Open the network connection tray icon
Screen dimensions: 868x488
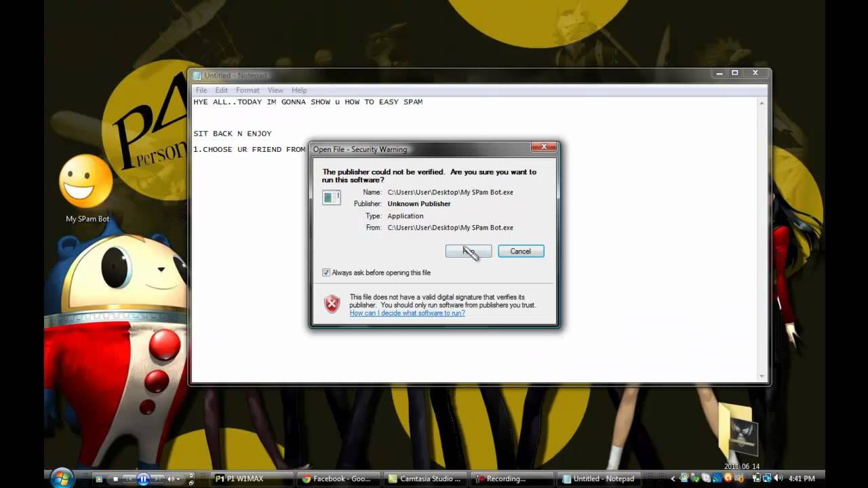tap(767, 478)
